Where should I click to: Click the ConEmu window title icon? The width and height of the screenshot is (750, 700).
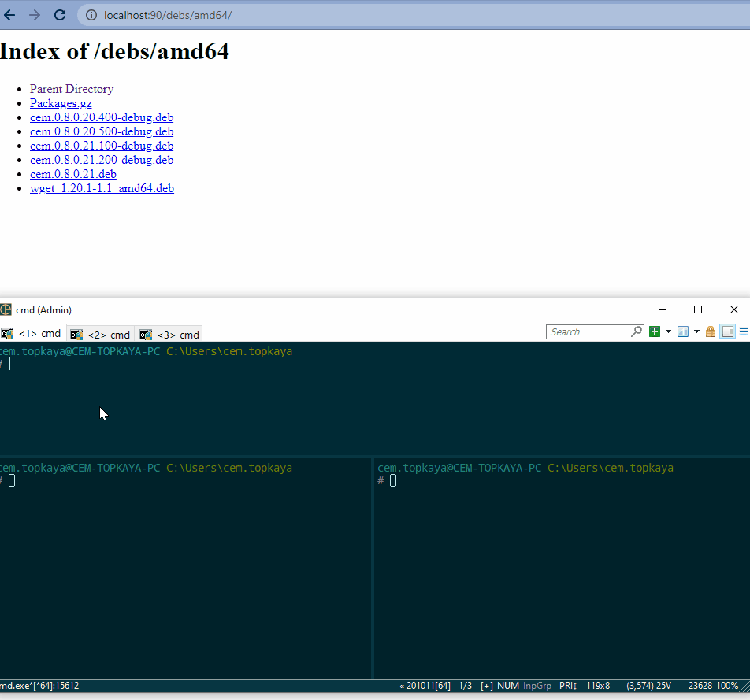tap(6, 309)
